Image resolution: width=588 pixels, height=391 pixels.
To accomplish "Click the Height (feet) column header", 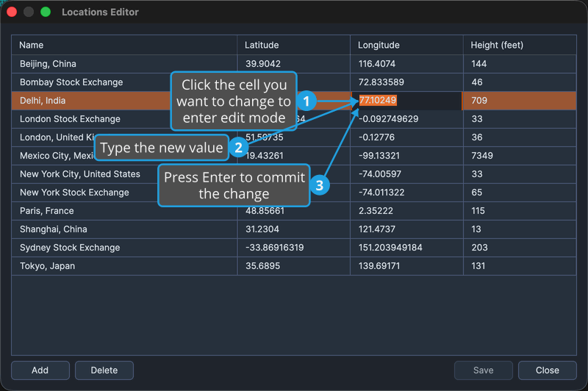I will tap(520, 45).
